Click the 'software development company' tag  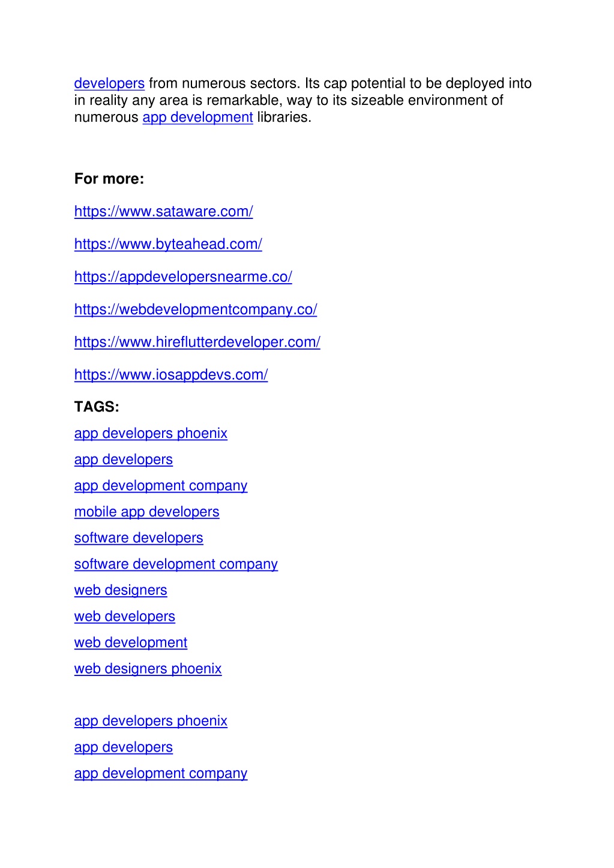176,564
